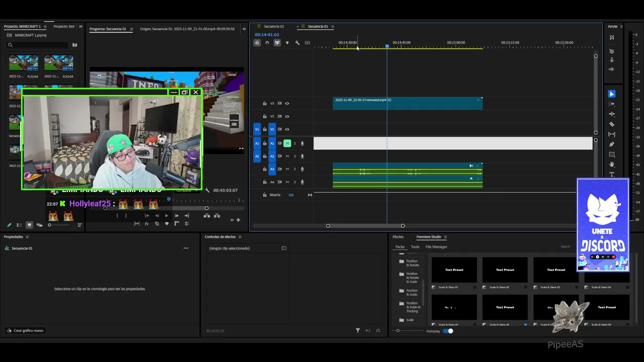Select the Razor tool
Screen dimensions: 644x362
[612, 124]
